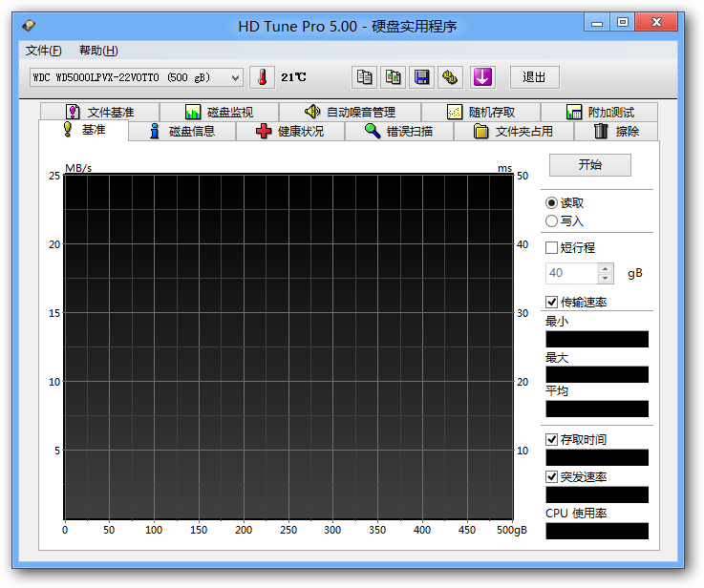
Task: Enable the 短行程 checkbox
Action: (x=552, y=248)
